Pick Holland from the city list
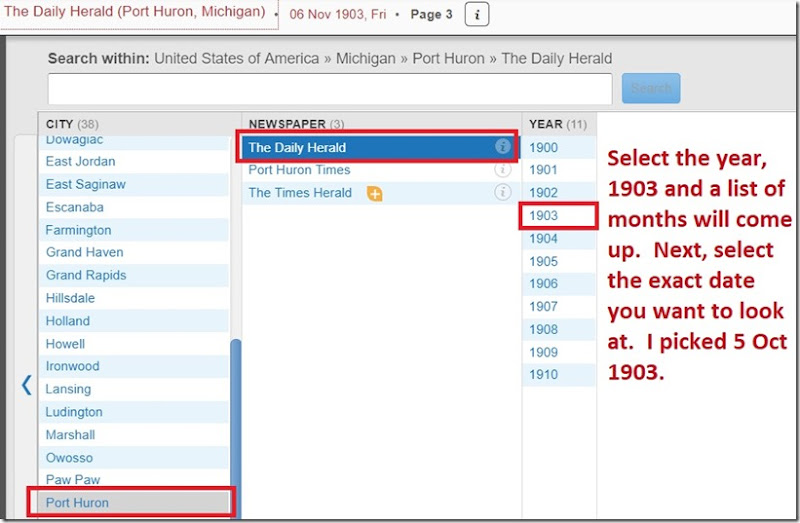 (x=134, y=321)
